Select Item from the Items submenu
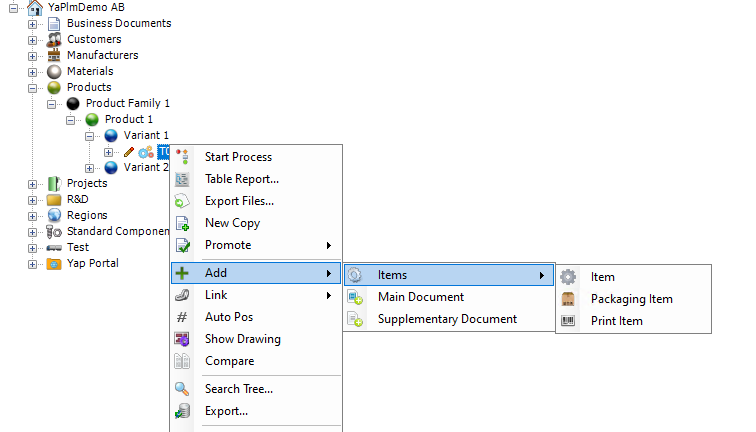The width and height of the screenshot is (756, 432). [x=602, y=277]
